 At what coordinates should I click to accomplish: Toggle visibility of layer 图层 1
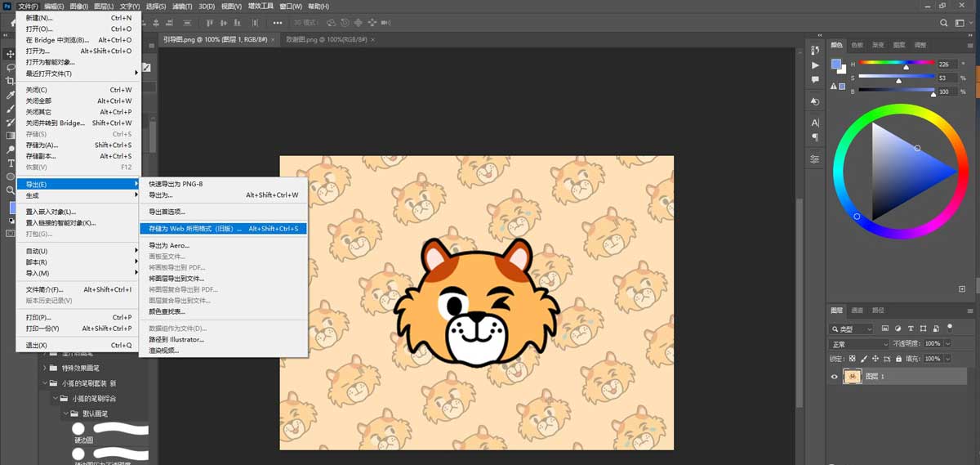tap(834, 376)
